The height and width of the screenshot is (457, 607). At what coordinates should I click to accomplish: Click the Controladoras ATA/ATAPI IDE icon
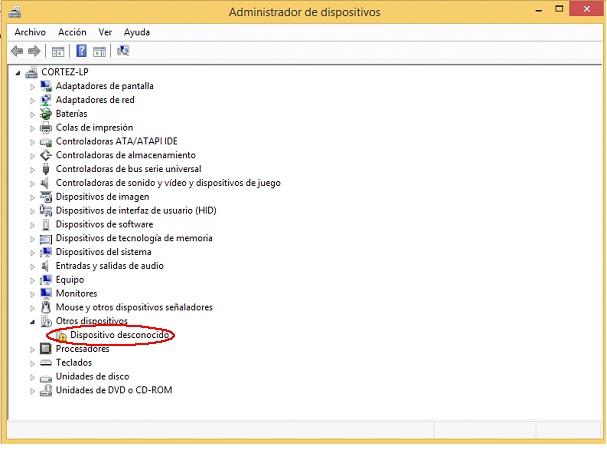46,142
